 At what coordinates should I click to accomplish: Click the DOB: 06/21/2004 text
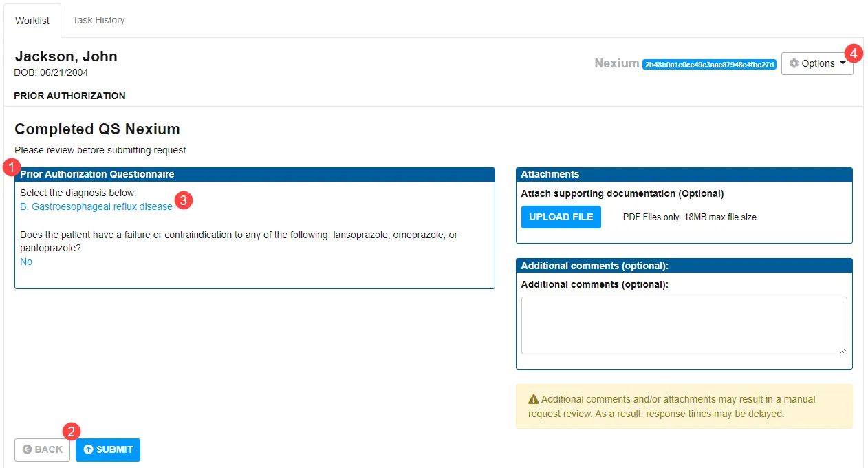coord(51,72)
